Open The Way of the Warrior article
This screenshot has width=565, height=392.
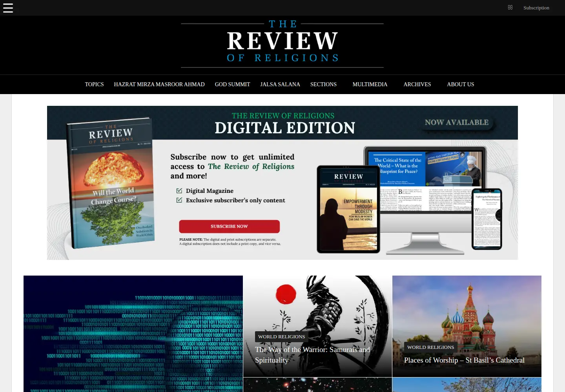tap(312, 355)
